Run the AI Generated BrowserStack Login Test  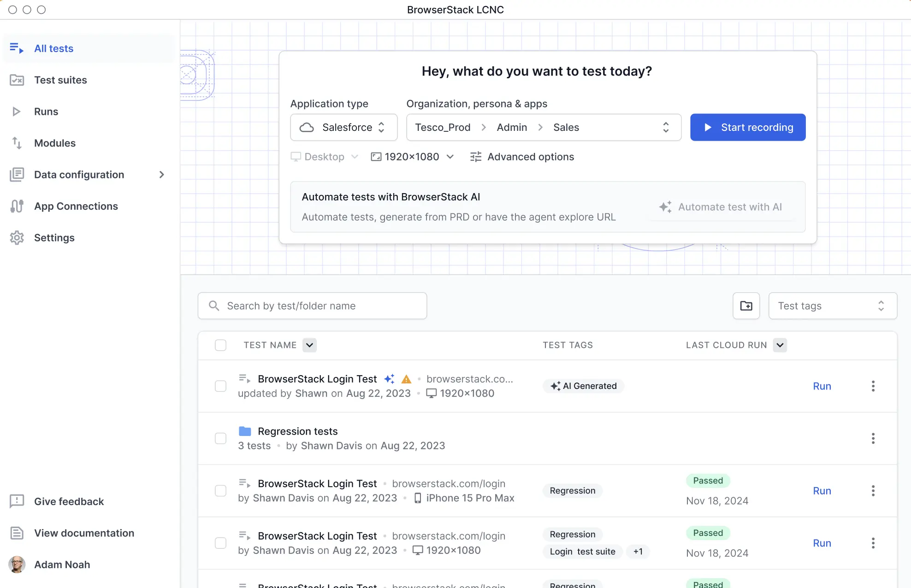pyautogui.click(x=822, y=386)
